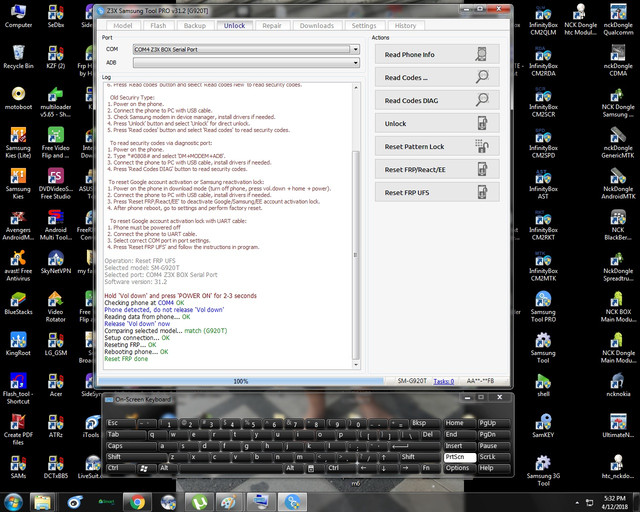Open NCK BOX Main Module icon
640x512 pixels.
pos(618,307)
